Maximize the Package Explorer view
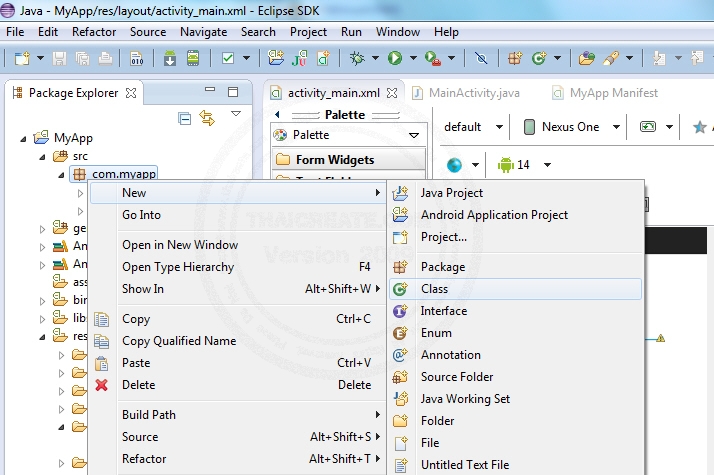 tap(233, 92)
